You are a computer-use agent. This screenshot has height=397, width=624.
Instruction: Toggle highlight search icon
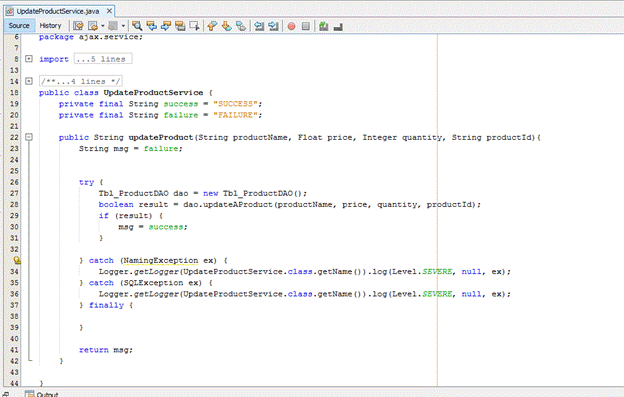coord(180,26)
